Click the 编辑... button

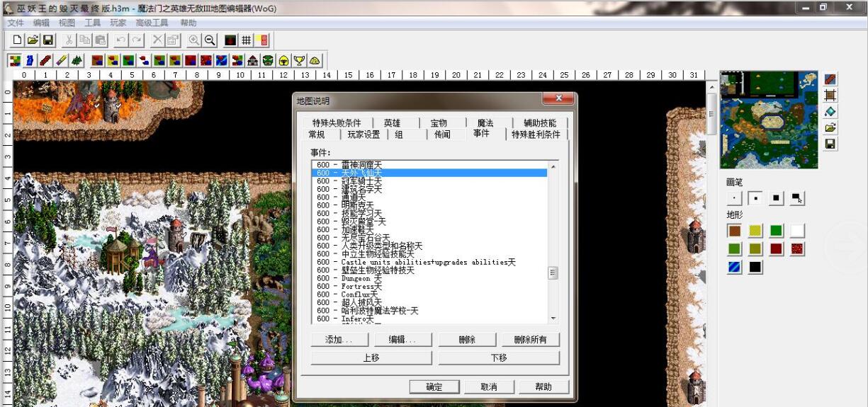402,340
